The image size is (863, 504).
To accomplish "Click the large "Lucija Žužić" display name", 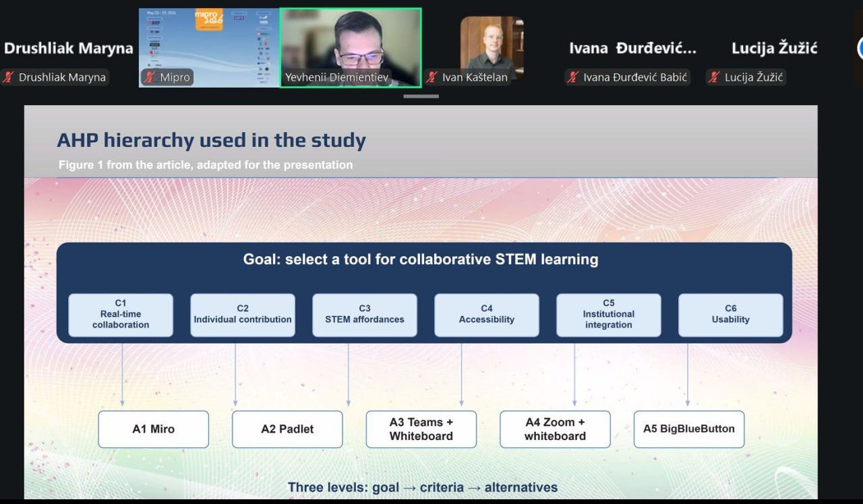I will coord(775,48).
